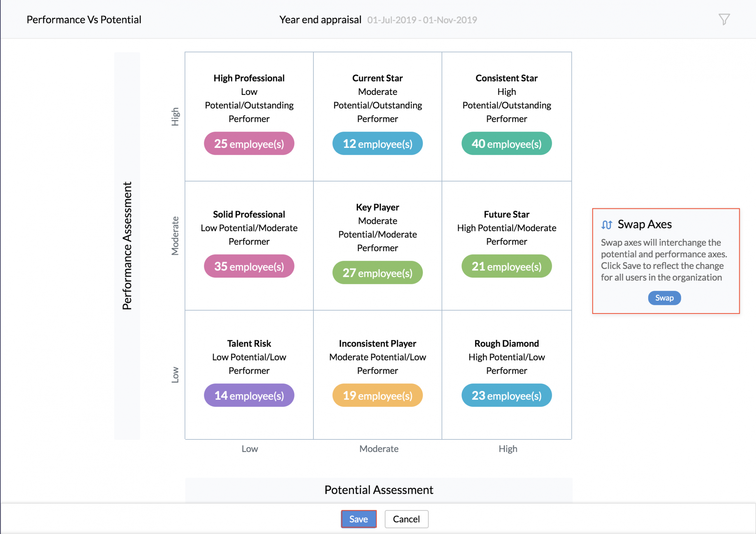The width and height of the screenshot is (756, 534).
Task: Open the 14 employee(s) pill under Talent Risk
Action: [x=249, y=395]
